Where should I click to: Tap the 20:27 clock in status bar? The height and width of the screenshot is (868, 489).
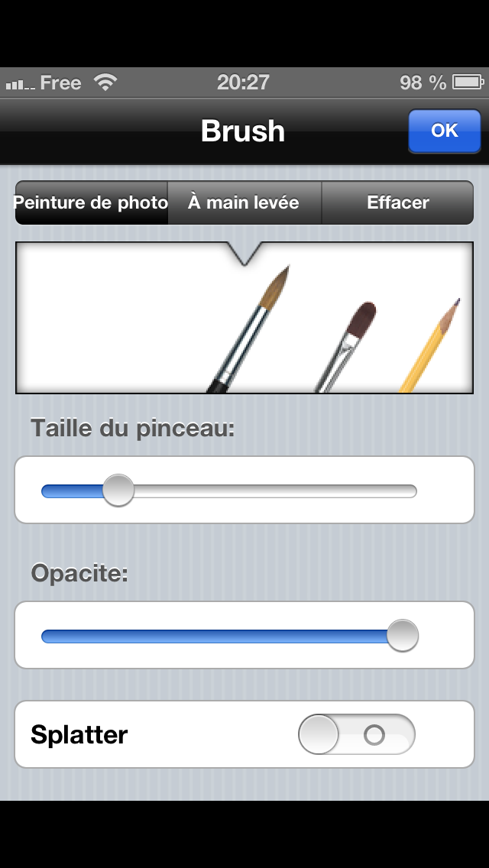click(x=243, y=83)
